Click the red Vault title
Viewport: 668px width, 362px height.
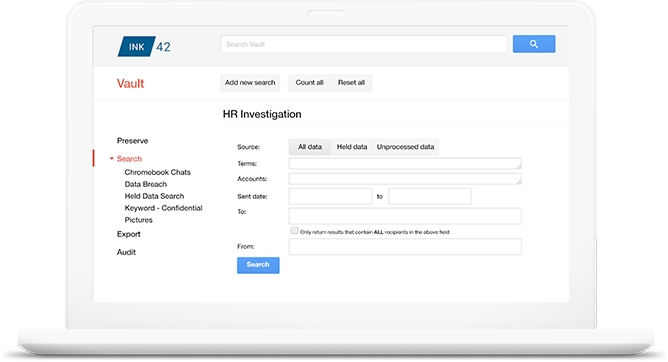click(130, 83)
